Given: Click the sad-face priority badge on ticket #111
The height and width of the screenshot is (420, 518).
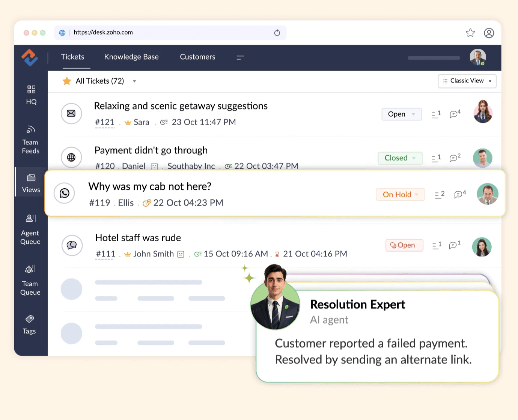Looking at the screenshot, I should 181,254.
